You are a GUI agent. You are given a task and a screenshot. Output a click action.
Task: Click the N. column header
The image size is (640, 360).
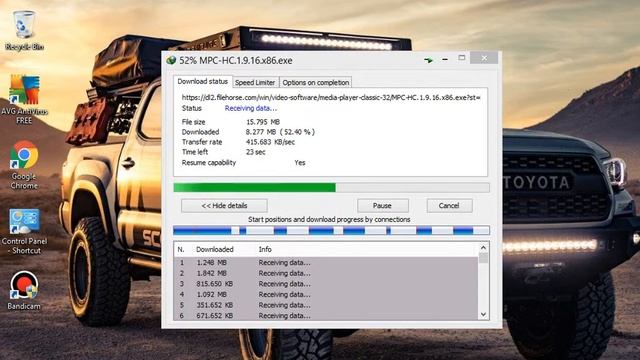[181, 249]
